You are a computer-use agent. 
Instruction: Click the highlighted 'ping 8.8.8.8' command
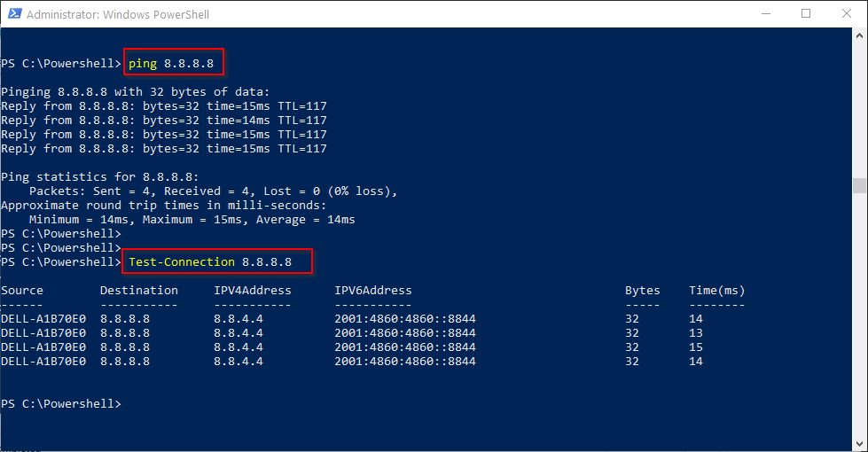pos(173,63)
